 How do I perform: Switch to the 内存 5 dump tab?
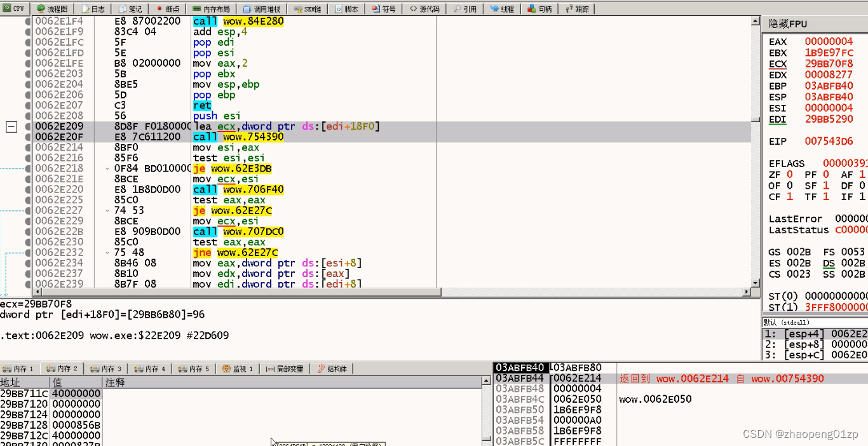[194, 368]
